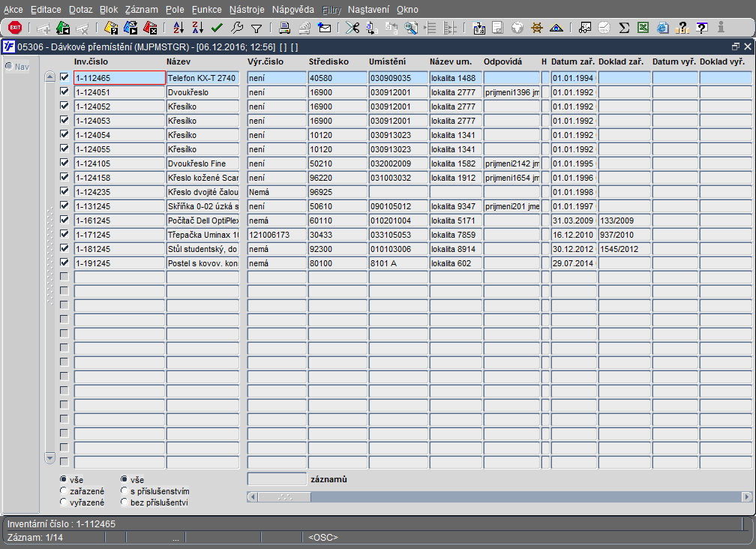Click the Název cell 'Dvoukřeslo Fine'
Viewport: 756px width, 549px height.
[x=202, y=163]
